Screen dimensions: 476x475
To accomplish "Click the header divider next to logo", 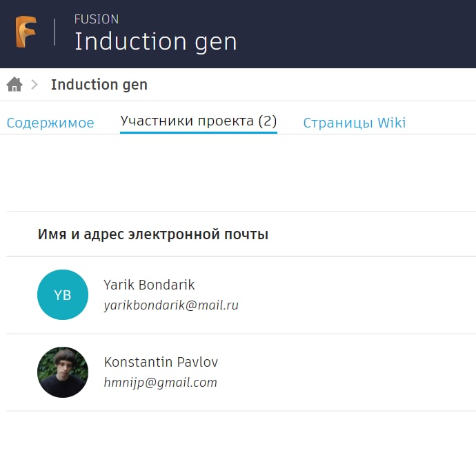I will tap(54, 32).
